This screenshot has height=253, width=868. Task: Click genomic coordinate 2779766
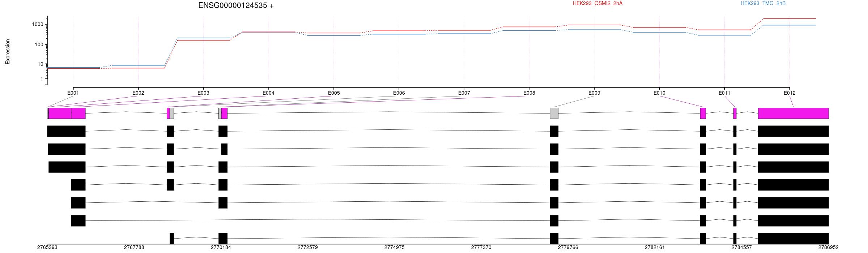[568, 248]
